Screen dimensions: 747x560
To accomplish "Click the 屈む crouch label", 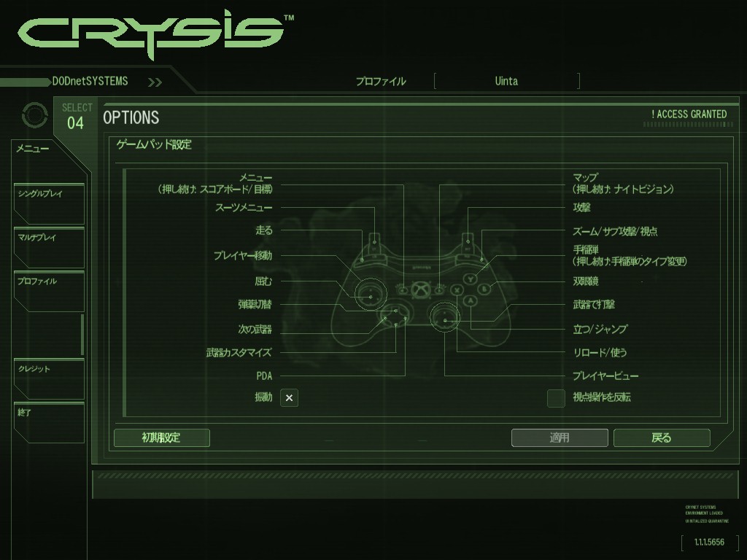I will pyautogui.click(x=263, y=281).
